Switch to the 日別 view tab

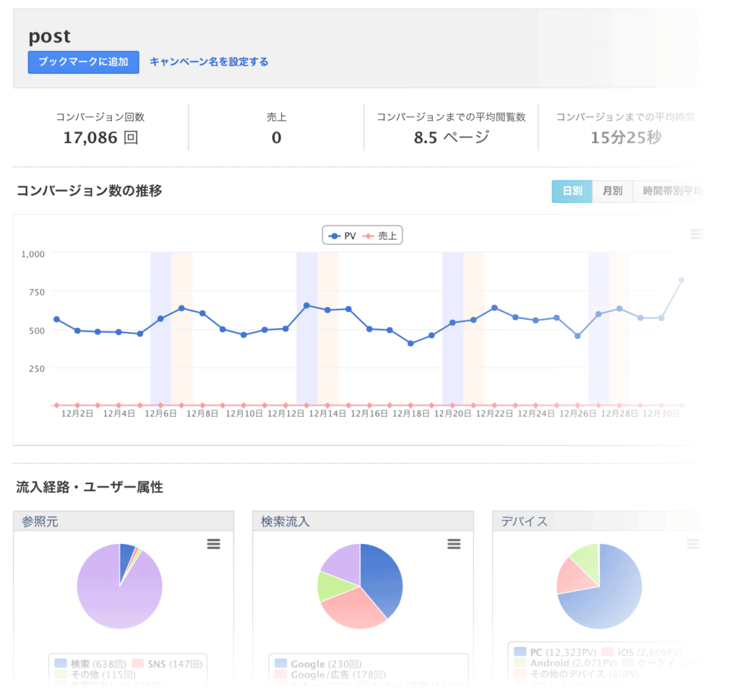tap(572, 191)
